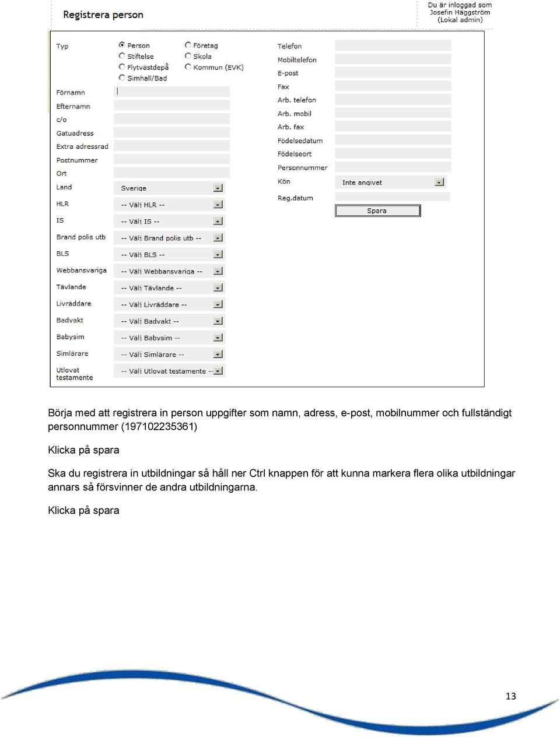This screenshot has height=737, width=560.
Task: Click the Reg.datum field
Action: point(393,196)
